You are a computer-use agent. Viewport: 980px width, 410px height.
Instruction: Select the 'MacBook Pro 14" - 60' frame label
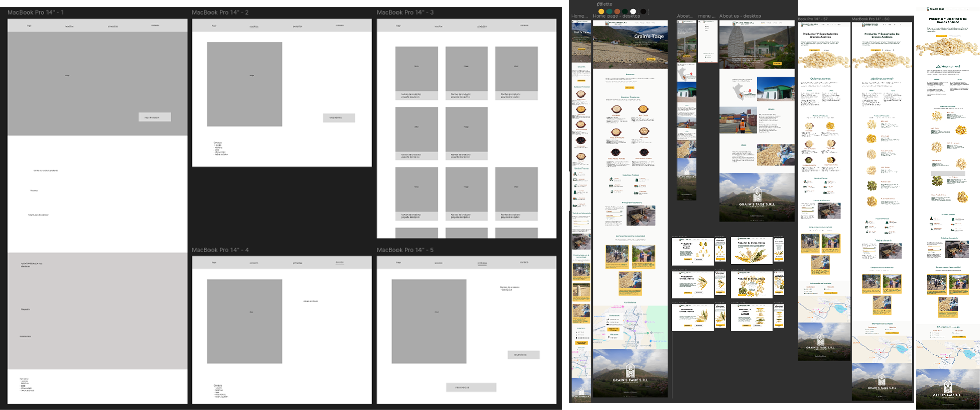click(x=871, y=19)
